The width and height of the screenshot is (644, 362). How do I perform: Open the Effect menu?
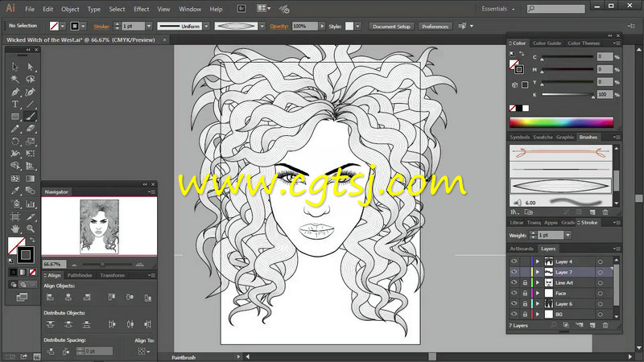[142, 9]
